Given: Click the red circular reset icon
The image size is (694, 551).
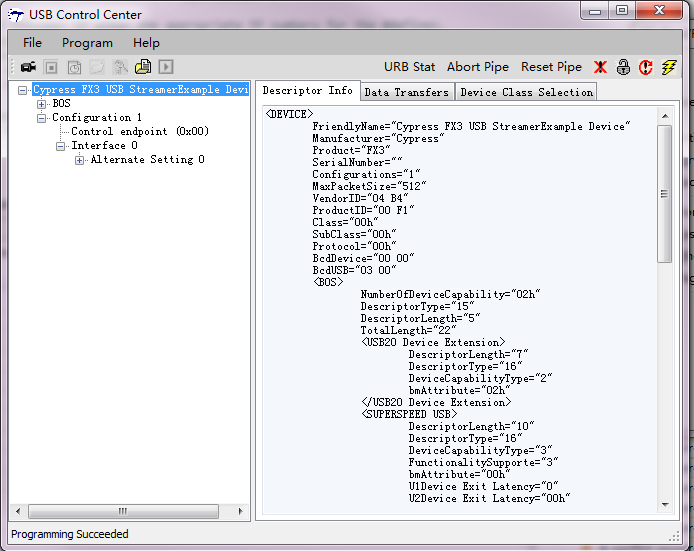Looking at the screenshot, I should 646,67.
